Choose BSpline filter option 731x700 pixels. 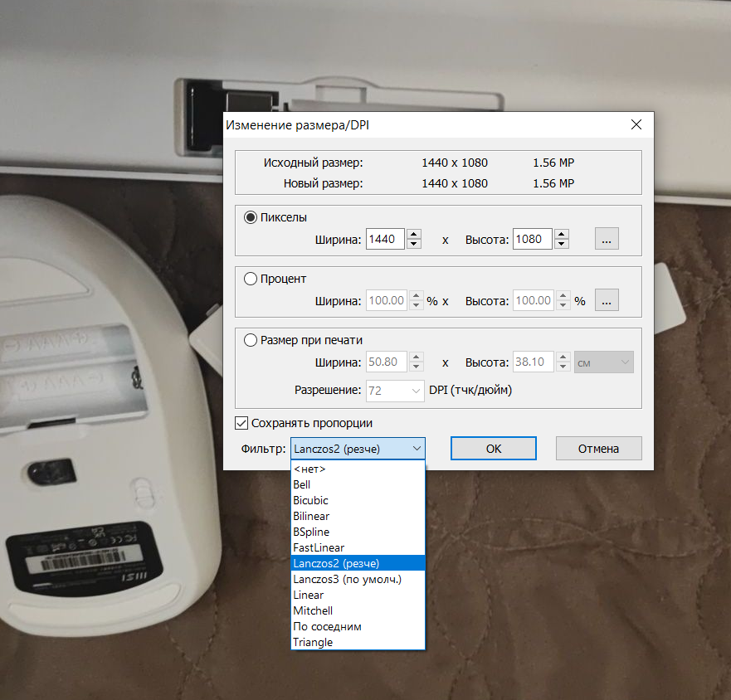358,532
